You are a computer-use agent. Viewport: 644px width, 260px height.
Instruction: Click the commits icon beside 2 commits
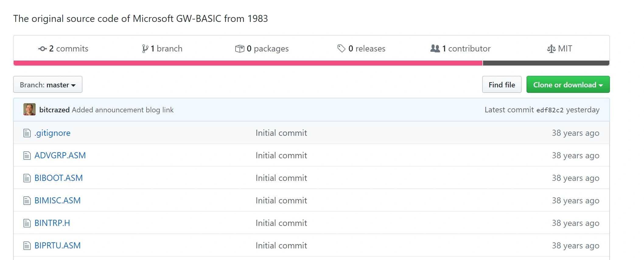coord(42,49)
